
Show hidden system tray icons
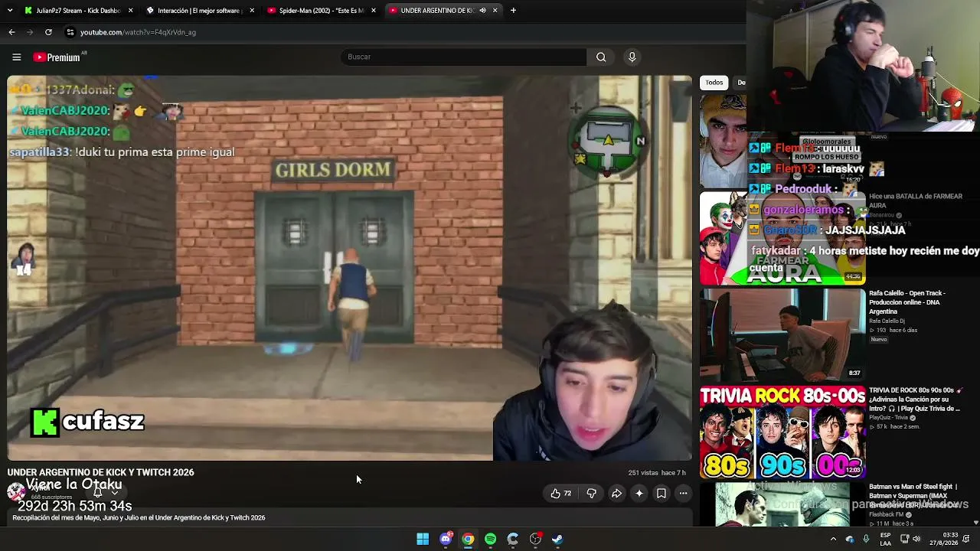click(833, 539)
